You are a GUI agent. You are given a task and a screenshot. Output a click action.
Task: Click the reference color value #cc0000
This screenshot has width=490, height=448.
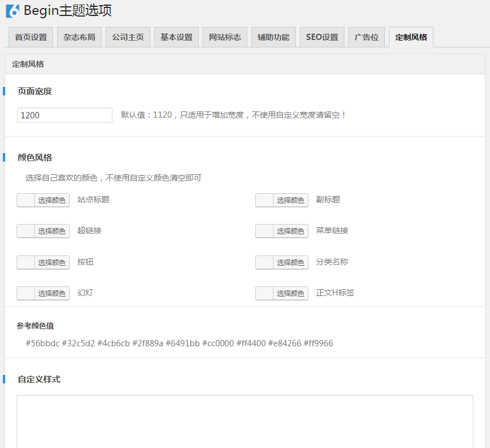(218, 343)
